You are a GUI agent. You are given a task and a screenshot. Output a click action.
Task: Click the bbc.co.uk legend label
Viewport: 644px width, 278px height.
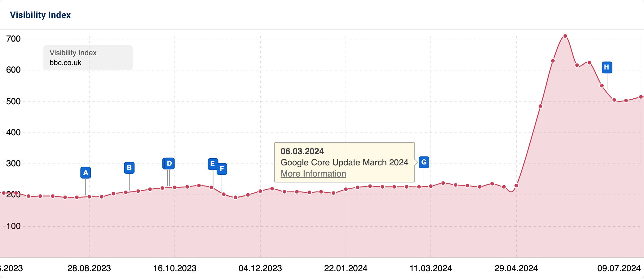tap(65, 63)
